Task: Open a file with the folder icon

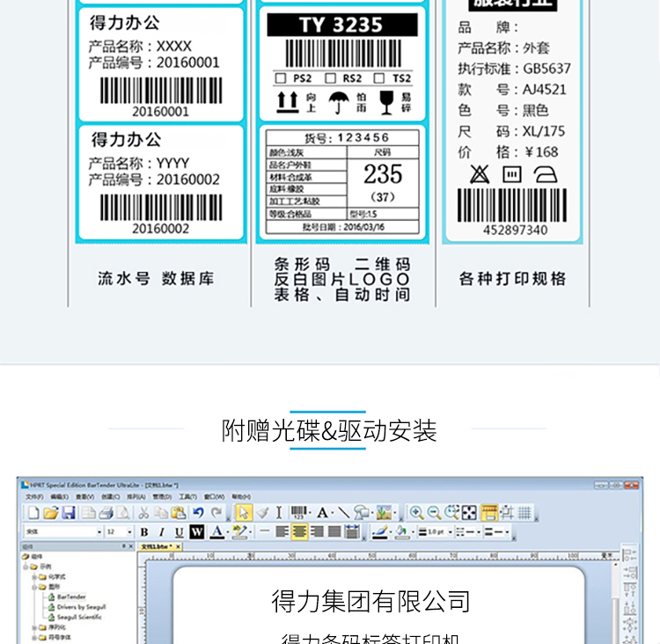Action: point(51,513)
